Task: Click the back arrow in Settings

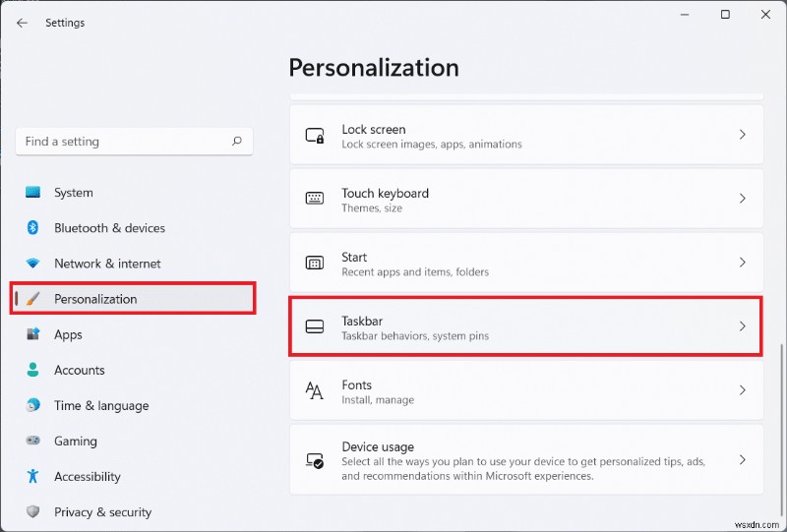Action: [x=22, y=23]
